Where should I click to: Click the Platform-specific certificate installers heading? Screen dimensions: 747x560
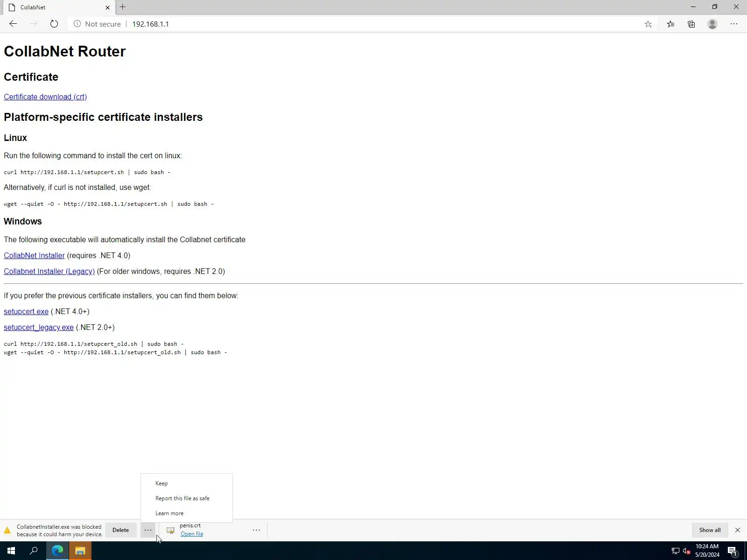[x=103, y=117]
